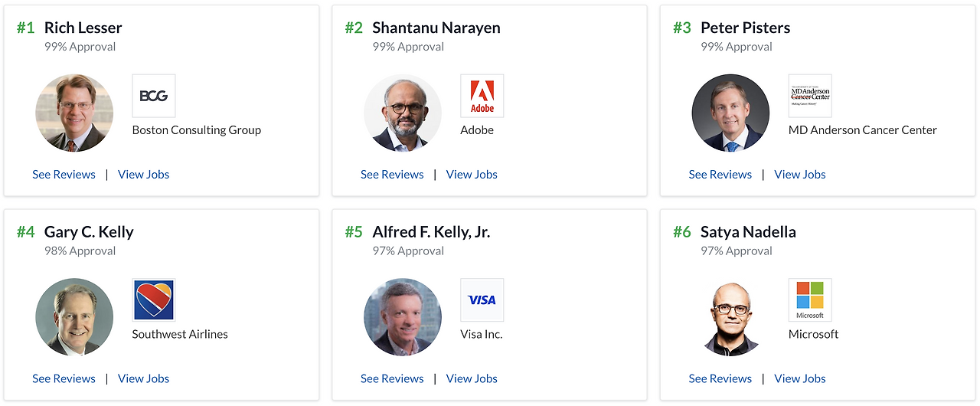
Task: Click Gary C. Kelly's profile photo
Action: (x=74, y=316)
